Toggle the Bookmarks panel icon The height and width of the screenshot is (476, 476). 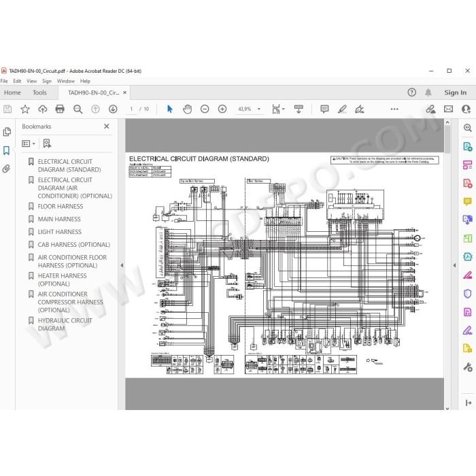pos(6,150)
